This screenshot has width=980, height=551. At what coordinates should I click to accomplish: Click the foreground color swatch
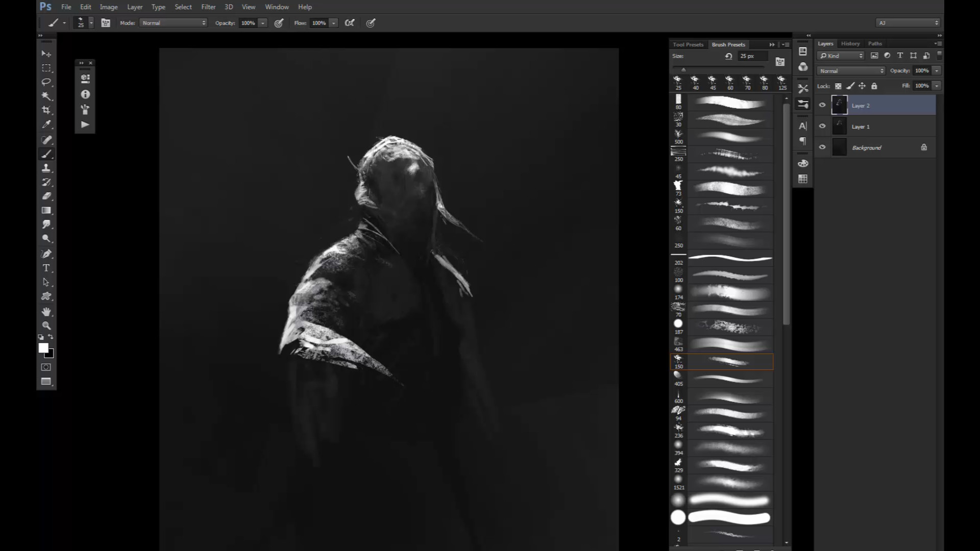(x=43, y=347)
